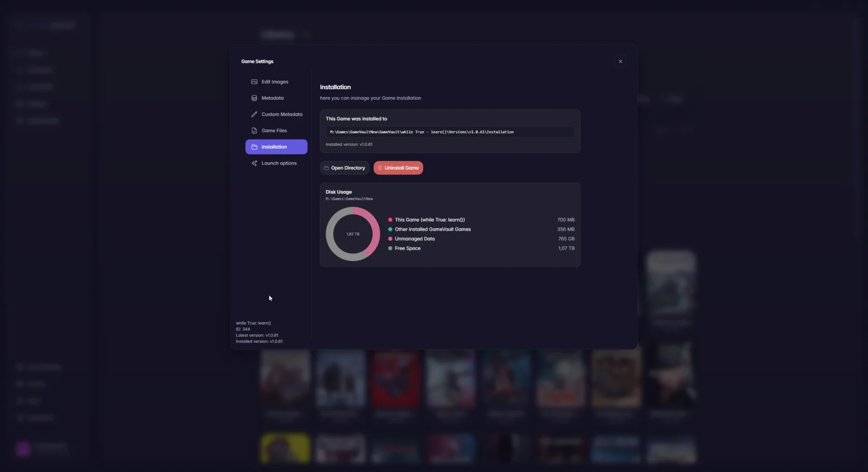Click the "356 MB" size value
The width and height of the screenshot is (868, 472).
point(566,229)
